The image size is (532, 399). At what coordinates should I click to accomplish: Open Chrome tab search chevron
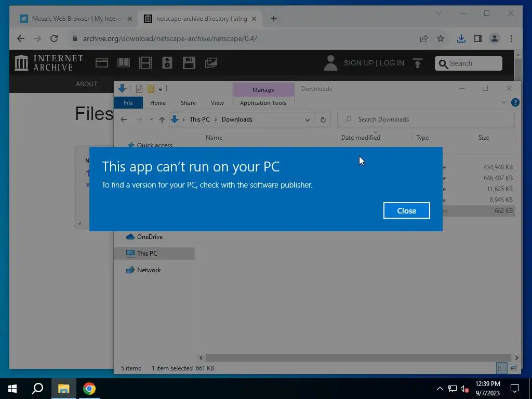(438, 13)
